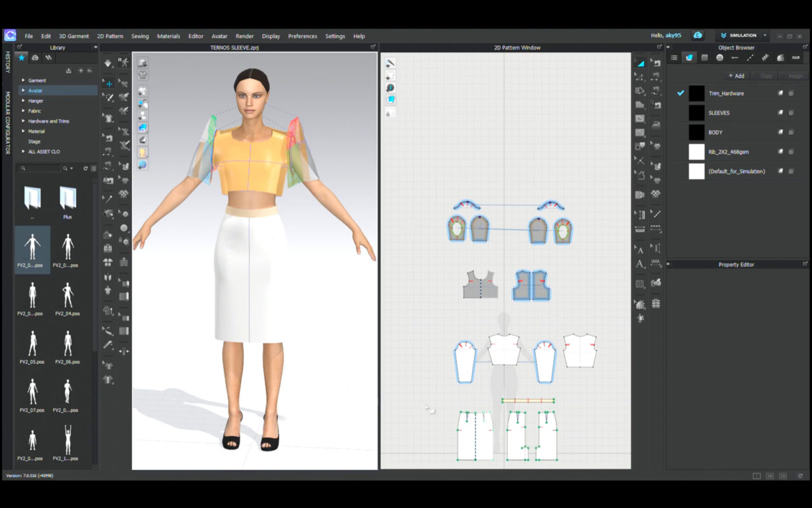Image resolution: width=812 pixels, height=508 pixels.
Task: Select the zoom magnifier in the 2D window
Action: tap(390, 87)
